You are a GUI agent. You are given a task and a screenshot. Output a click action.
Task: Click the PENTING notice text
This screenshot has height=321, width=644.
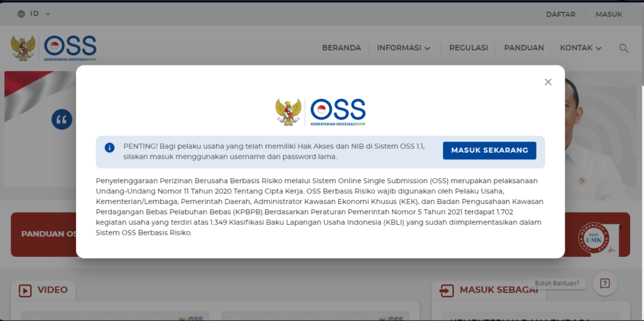274,152
